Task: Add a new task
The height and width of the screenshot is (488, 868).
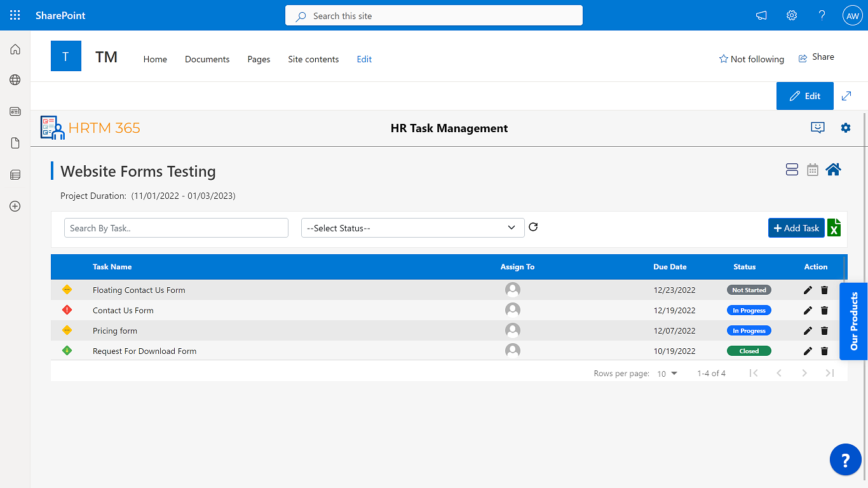Action: (x=796, y=227)
